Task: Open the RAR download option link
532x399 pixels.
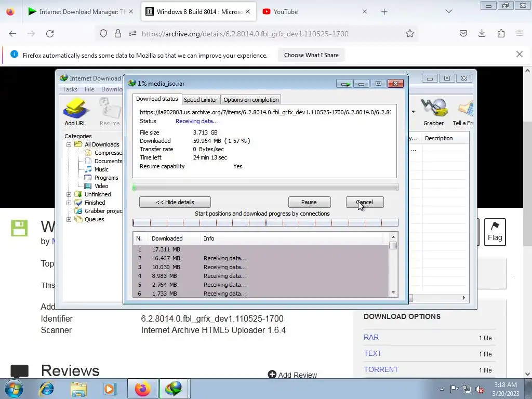Action: tap(371, 338)
